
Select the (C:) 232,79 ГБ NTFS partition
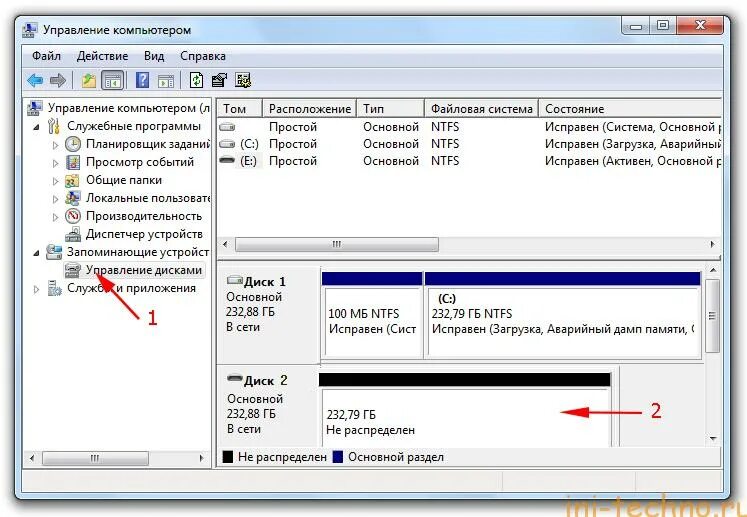[x=563, y=315]
